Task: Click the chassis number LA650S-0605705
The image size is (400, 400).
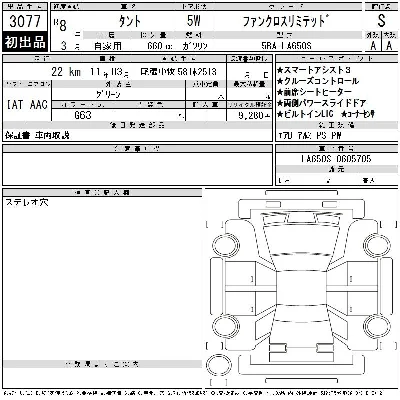Action: pos(336,159)
